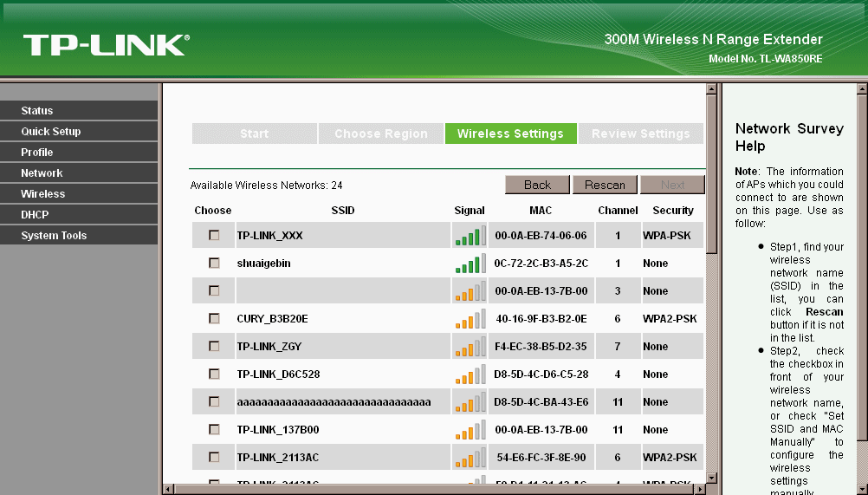Click the Choose Region step tab
Screen dimensions: 868x495
point(381,134)
